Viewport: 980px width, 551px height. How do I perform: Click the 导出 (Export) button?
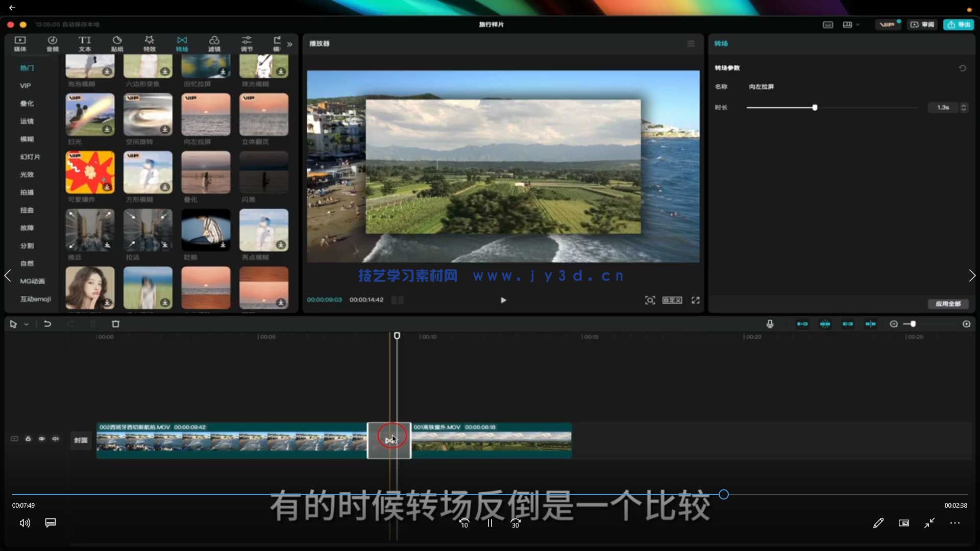point(959,24)
